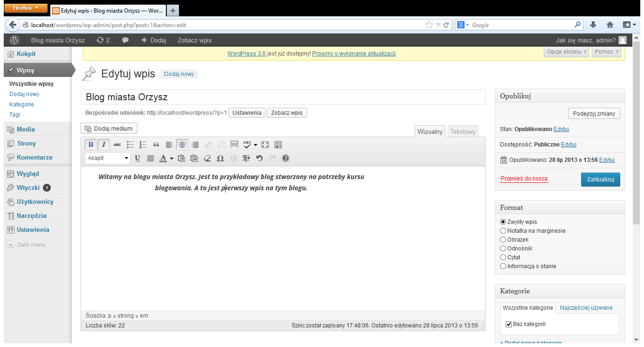Insert a bulleted list
The image size is (644, 347).
130,145
